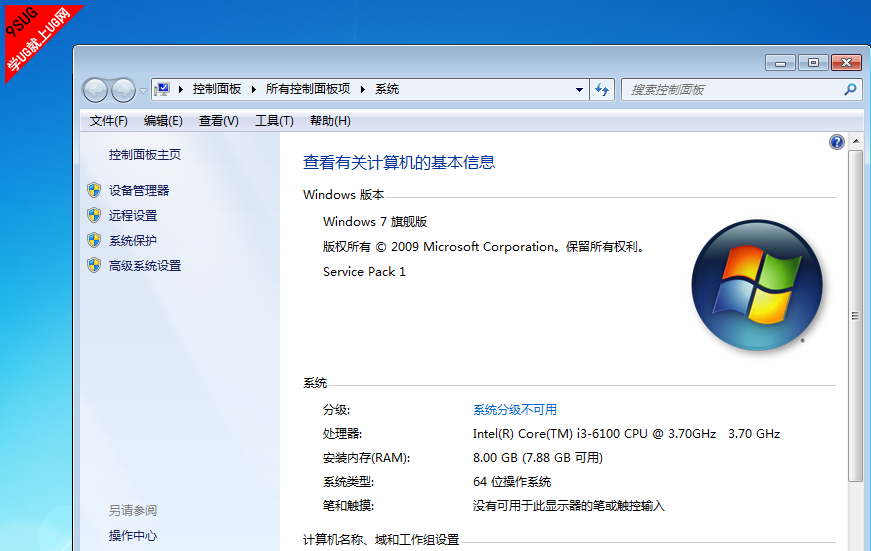
Task: Select the 所有控制面板项 breadcrumb
Action: (x=308, y=89)
